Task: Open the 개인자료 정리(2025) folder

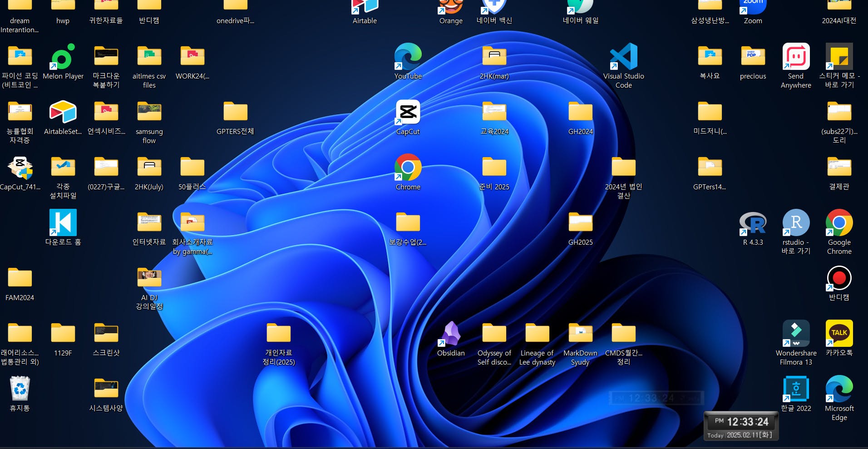Action: pos(278,334)
